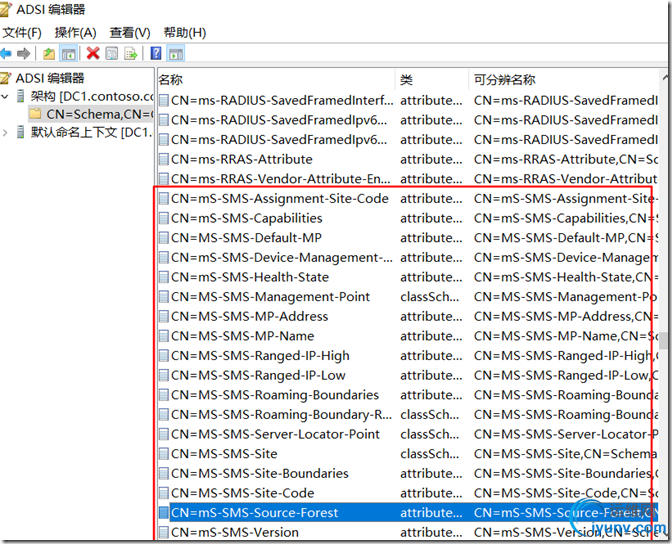
Task: Open the 帮助(H) menu
Action: coord(185,33)
